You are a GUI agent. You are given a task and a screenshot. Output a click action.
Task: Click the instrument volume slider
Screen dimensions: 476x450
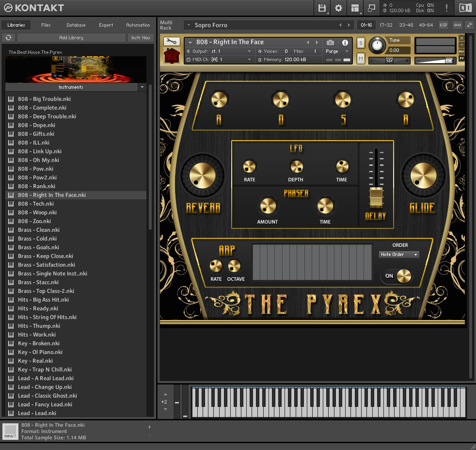click(x=435, y=61)
